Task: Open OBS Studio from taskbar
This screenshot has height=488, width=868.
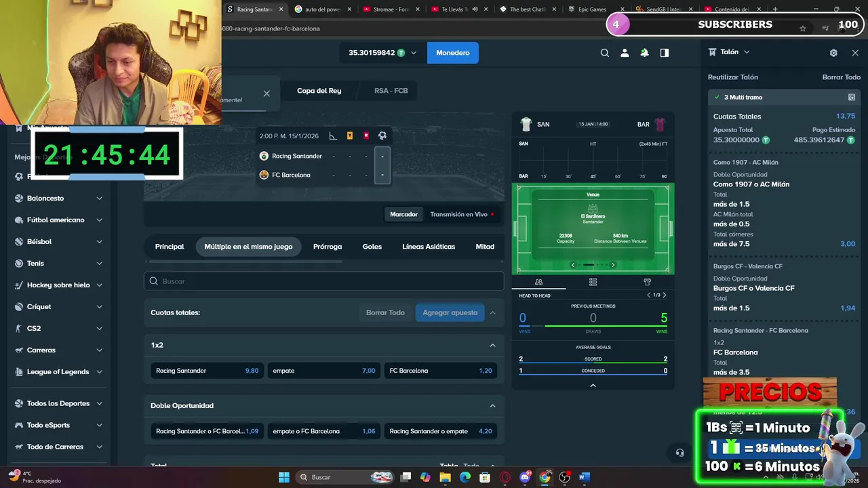Action: (565, 477)
